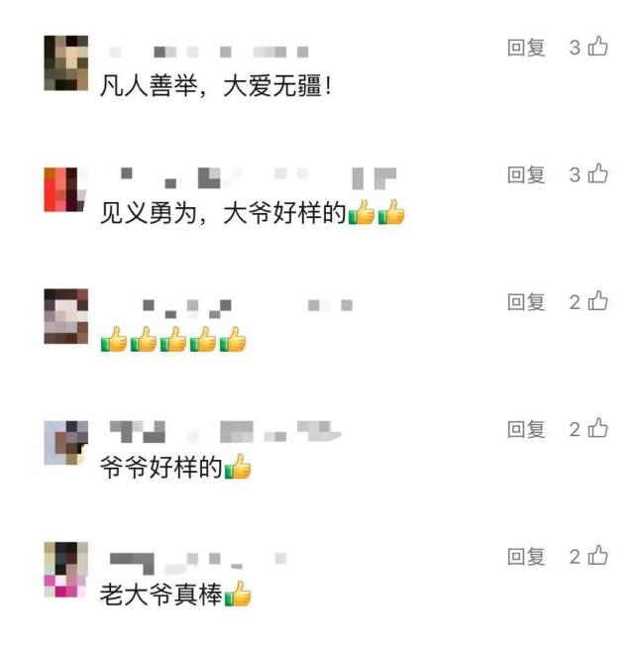
Task: Tap the blurred username above 见义勇为 comment
Action: coord(259,178)
